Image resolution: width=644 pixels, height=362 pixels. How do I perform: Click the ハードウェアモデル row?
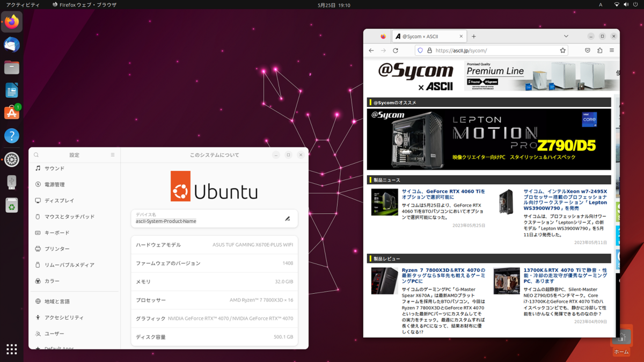point(214,245)
